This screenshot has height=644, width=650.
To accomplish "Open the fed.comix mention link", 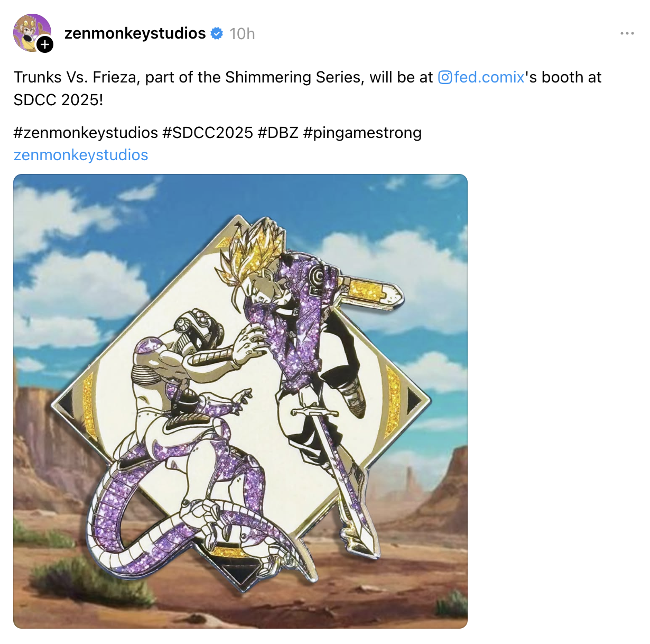I will point(489,77).
